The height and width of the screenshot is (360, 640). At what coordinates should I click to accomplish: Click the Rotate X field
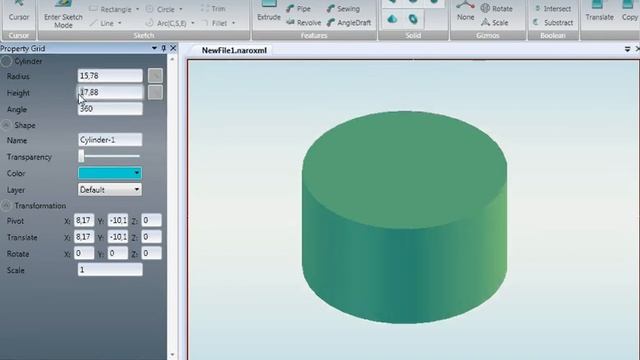pos(84,253)
